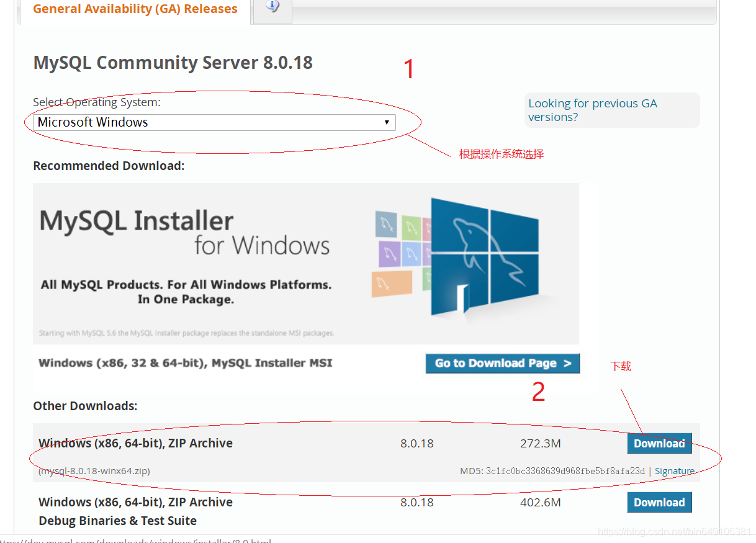756x543 pixels.
Task: Click the 402.6M file size value
Action: coord(541,503)
